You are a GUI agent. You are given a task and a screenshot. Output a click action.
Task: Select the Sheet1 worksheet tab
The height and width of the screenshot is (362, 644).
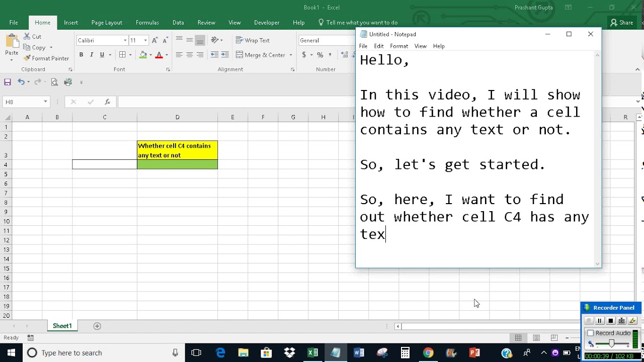pyautogui.click(x=62, y=326)
